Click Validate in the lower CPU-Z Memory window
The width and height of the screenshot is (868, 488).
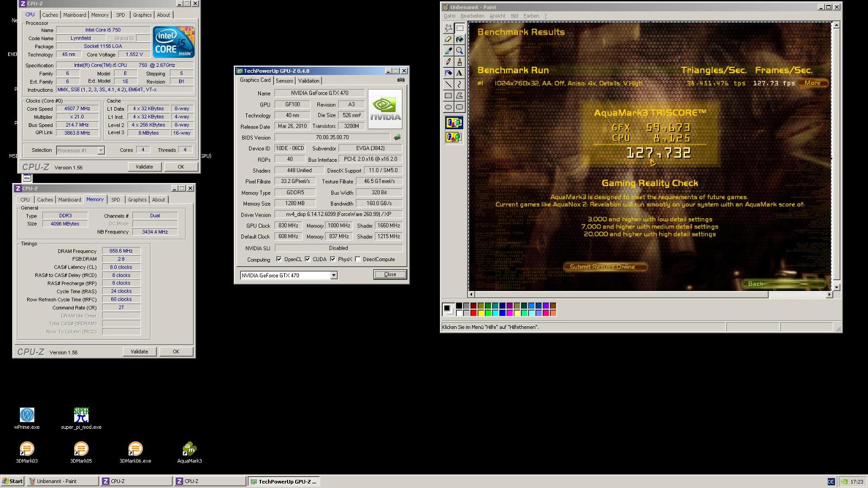(139, 352)
